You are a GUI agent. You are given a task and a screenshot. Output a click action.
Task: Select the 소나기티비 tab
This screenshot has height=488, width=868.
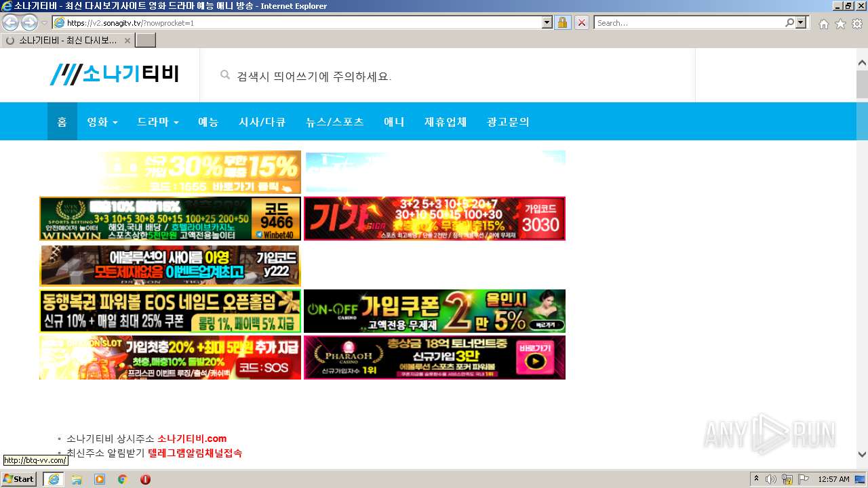pos(67,40)
